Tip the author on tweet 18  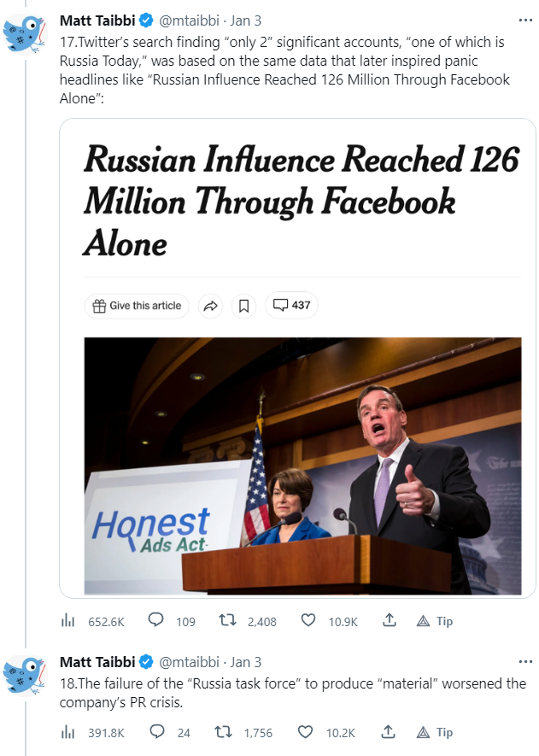(x=435, y=732)
